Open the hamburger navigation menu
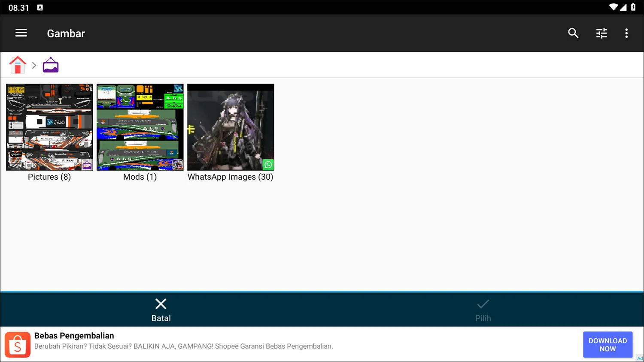Viewport: 644px width, 362px height. (21, 33)
